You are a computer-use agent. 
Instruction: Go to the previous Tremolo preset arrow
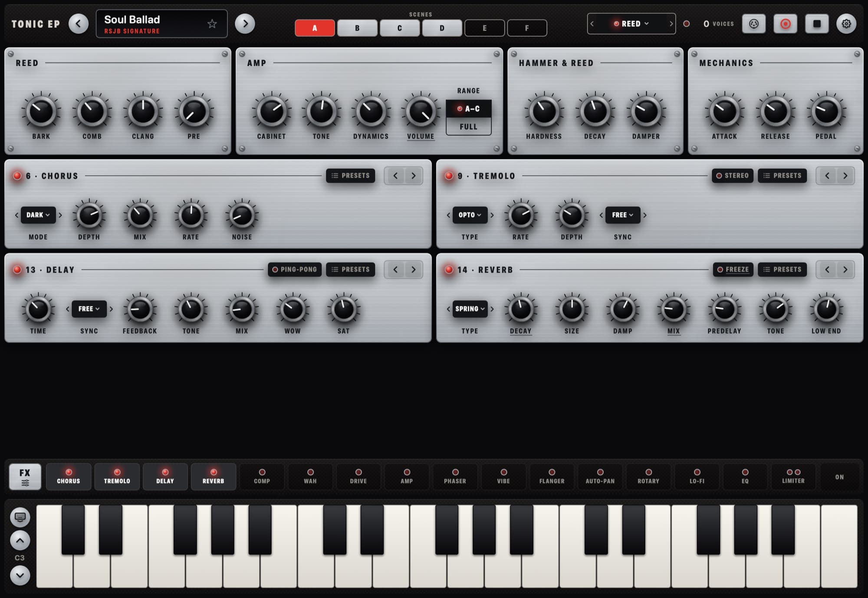[827, 176]
